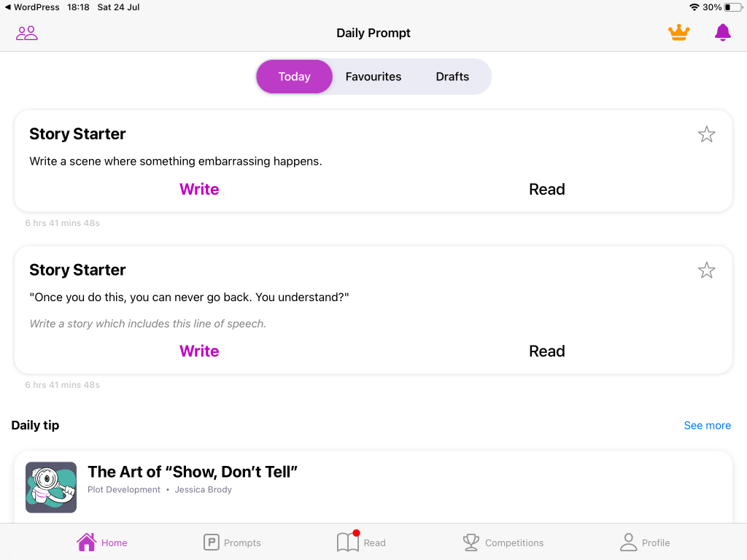Go to Home in bottom bar

102,542
